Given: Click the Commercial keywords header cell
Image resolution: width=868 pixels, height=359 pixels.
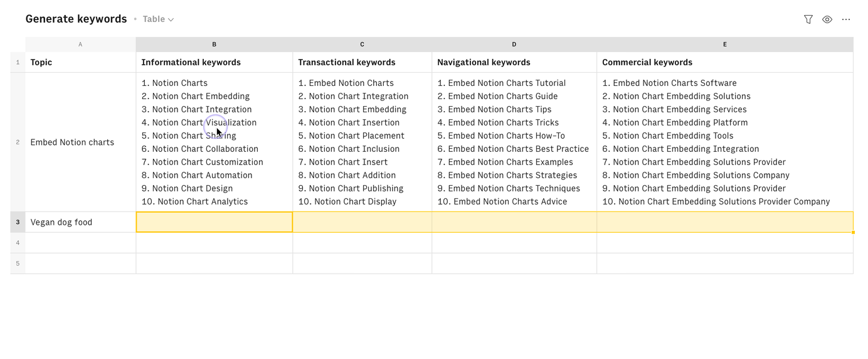Looking at the screenshot, I should (x=725, y=62).
